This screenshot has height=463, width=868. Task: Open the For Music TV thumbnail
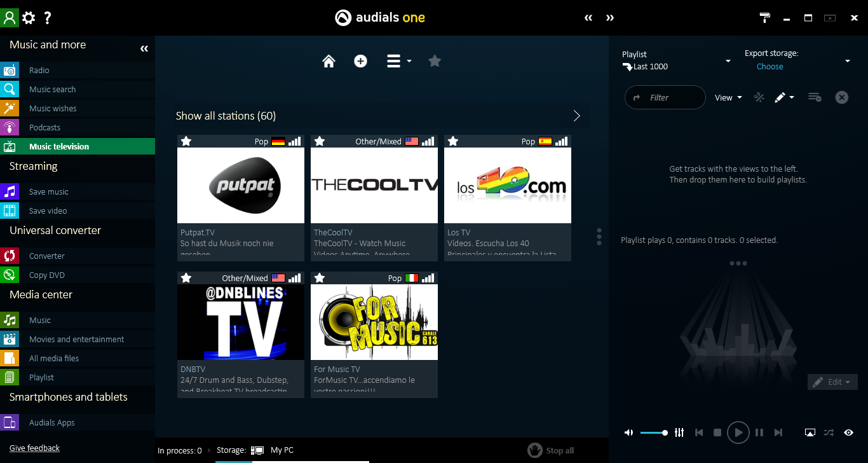click(x=374, y=322)
